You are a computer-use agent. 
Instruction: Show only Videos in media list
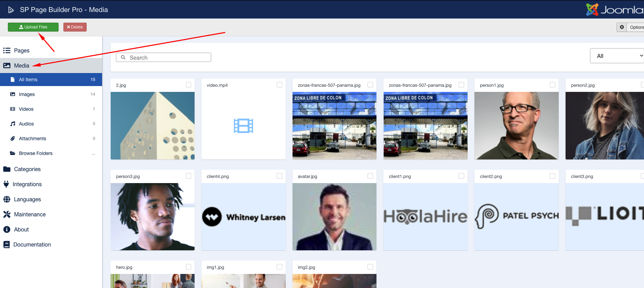51,109
